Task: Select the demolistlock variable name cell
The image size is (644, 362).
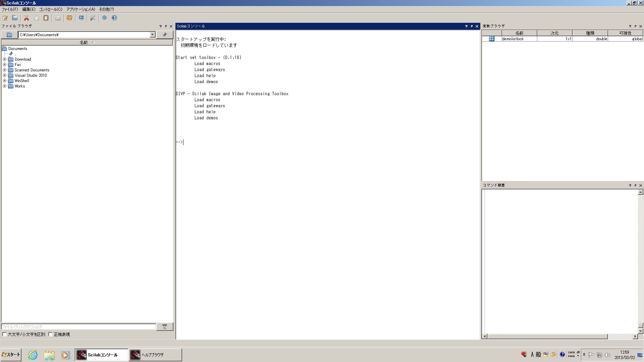Action: (x=519, y=39)
